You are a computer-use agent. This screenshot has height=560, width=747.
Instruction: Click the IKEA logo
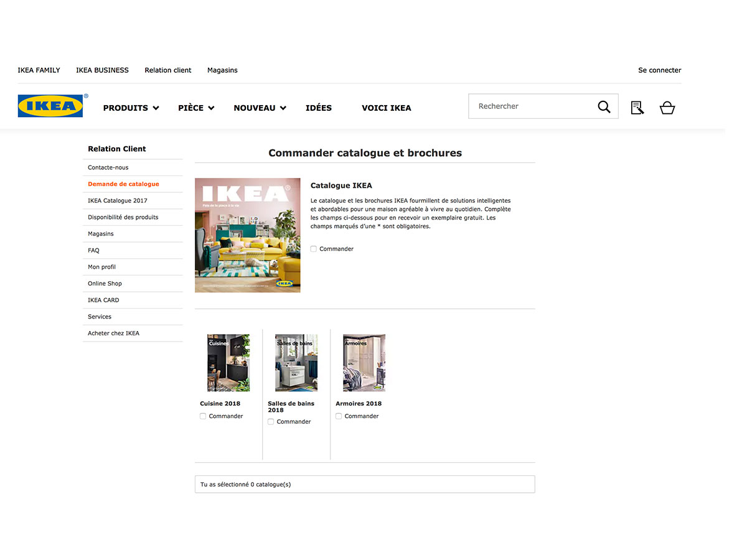tap(50, 106)
